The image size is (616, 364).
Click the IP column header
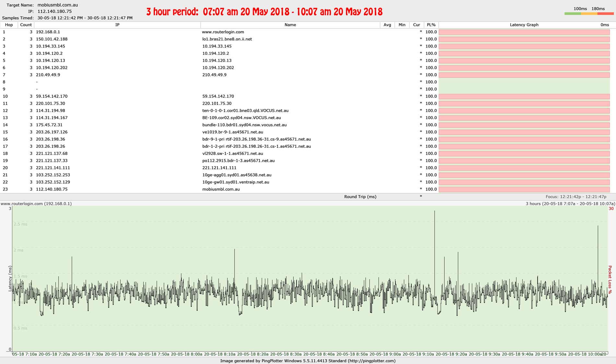[x=117, y=25]
